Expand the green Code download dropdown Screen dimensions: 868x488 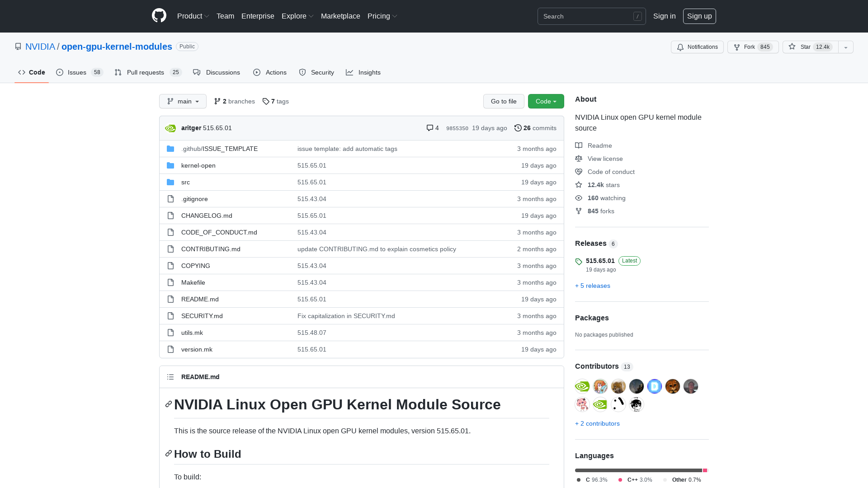[x=546, y=101]
